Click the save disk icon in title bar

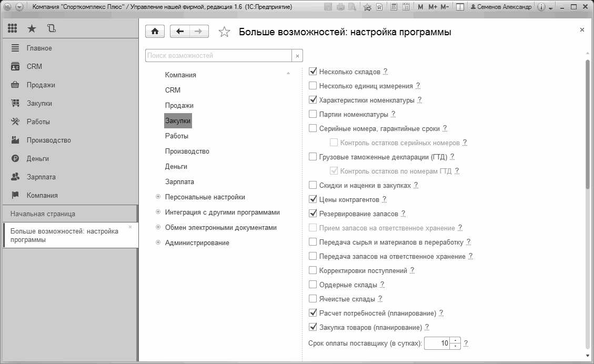(328, 7)
